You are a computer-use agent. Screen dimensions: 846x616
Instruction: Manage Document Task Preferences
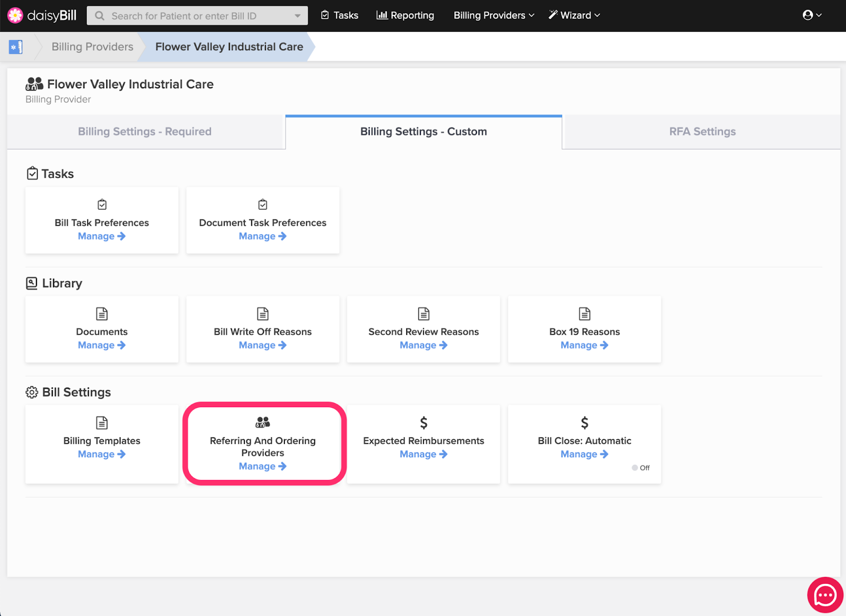click(263, 236)
